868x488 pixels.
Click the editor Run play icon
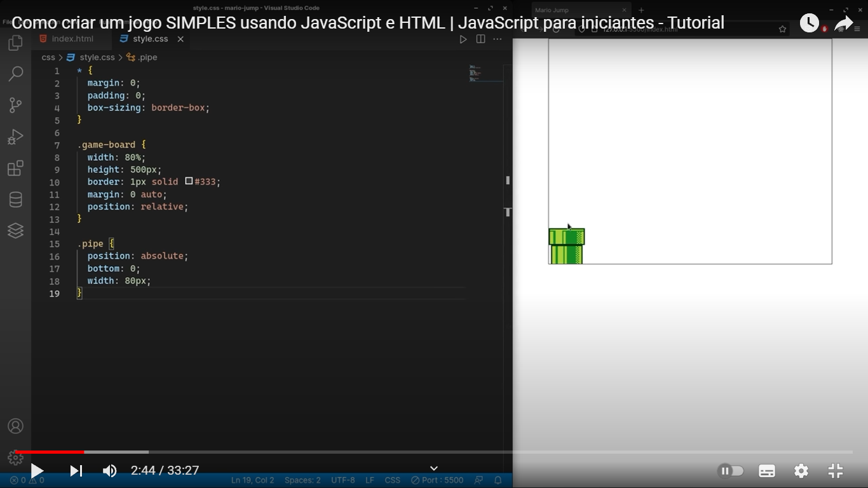pos(463,39)
